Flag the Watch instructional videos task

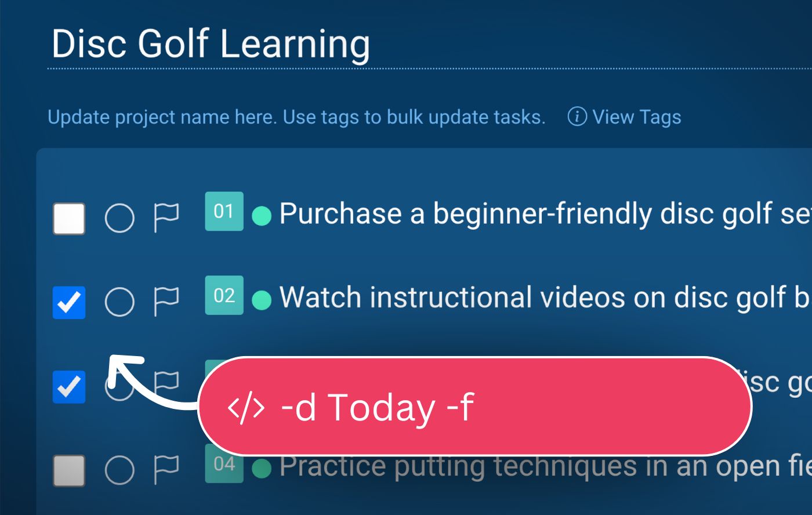pos(166,302)
